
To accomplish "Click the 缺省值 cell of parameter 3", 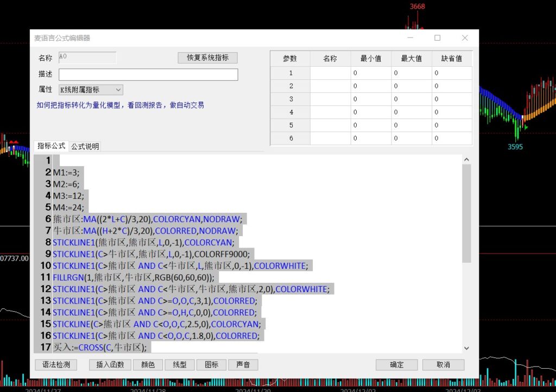I will (452, 99).
